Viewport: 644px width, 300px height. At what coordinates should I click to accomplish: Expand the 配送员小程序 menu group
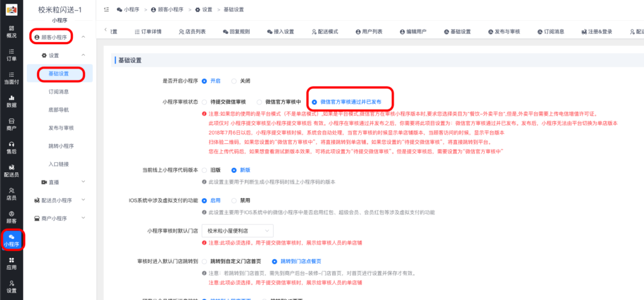click(x=62, y=200)
